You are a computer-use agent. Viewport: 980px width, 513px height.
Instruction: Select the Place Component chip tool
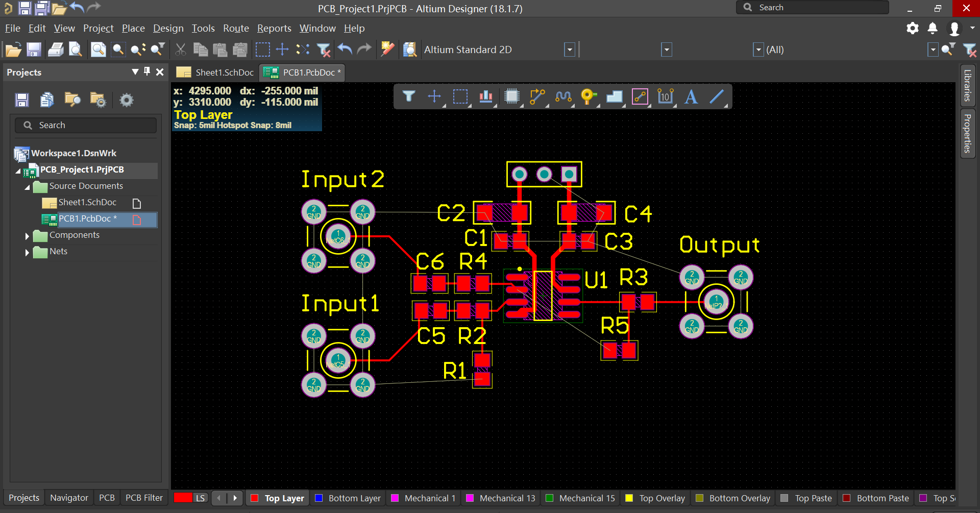coord(511,96)
